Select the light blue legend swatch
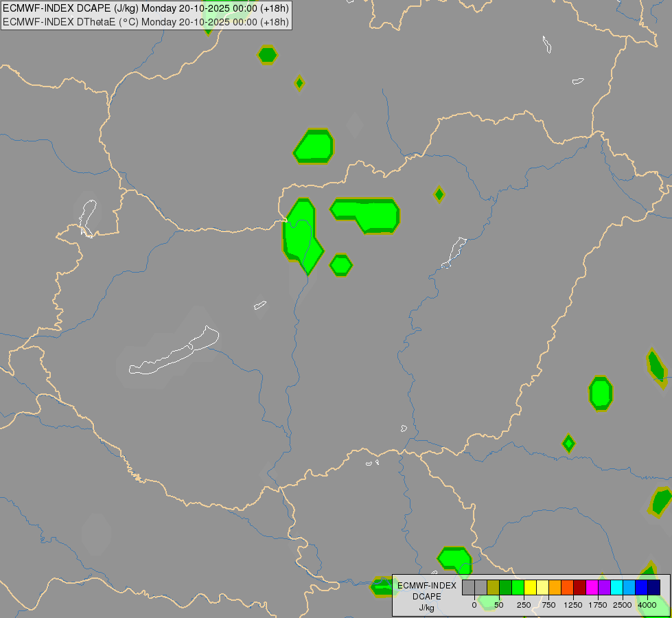The width and height of the screenshot is (672, 618). tap(629, 587)
